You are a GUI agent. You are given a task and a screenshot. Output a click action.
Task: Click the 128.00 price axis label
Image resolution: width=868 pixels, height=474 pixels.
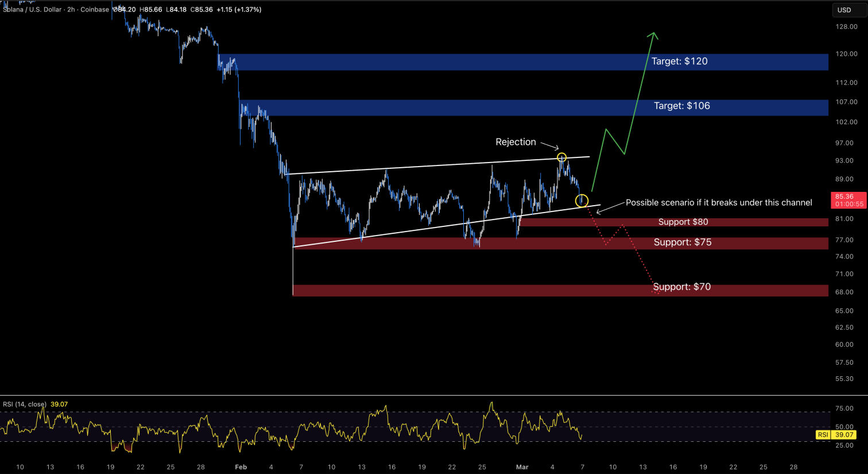coord(847,27)
